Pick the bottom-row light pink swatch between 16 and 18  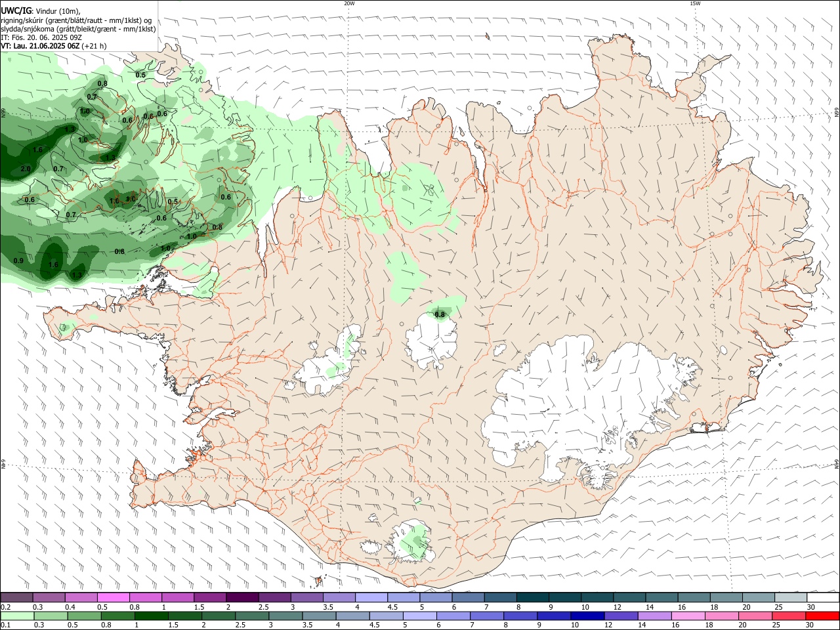[x=688, y=616]
